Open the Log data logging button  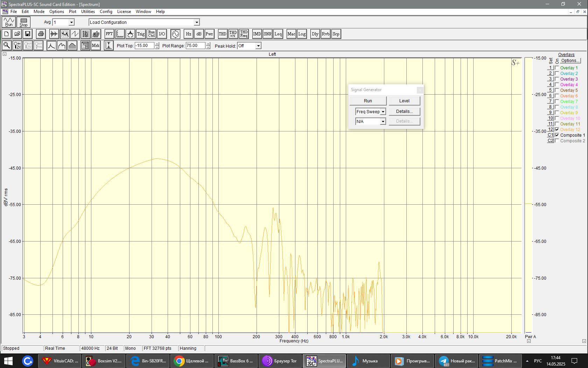coord(302,34)
